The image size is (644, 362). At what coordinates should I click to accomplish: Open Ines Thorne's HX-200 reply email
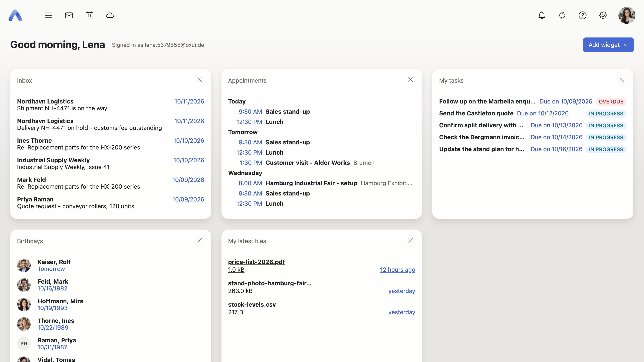111,144
